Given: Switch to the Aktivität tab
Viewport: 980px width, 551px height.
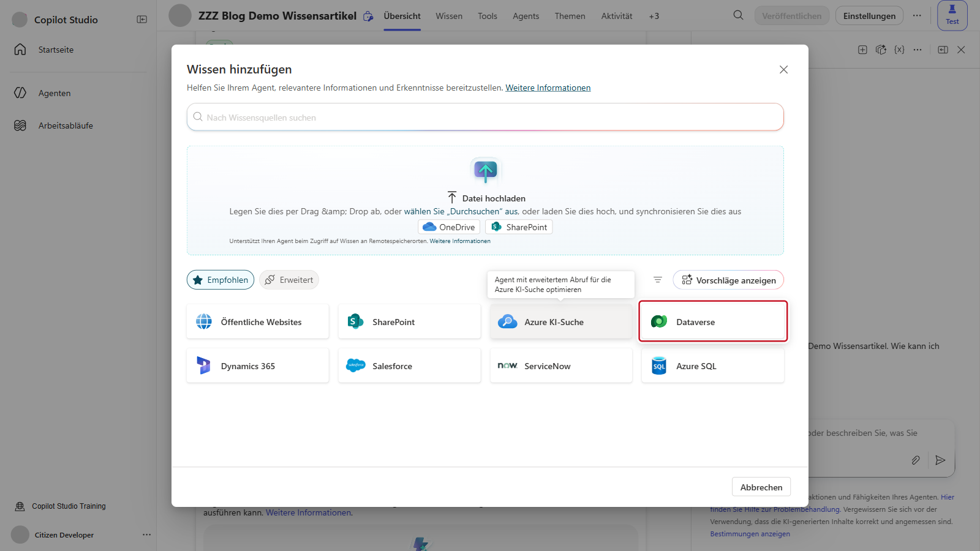Looking at the screenshot, I should (617, 16).
